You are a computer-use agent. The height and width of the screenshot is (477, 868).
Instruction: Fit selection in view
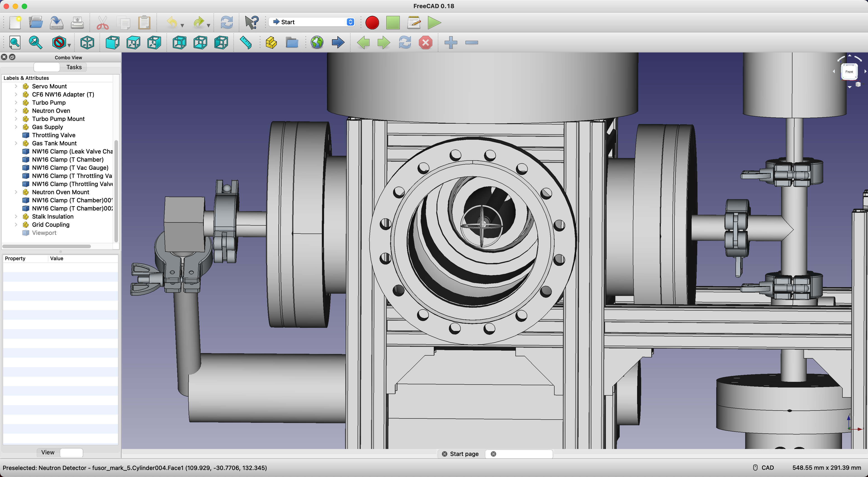36,43
